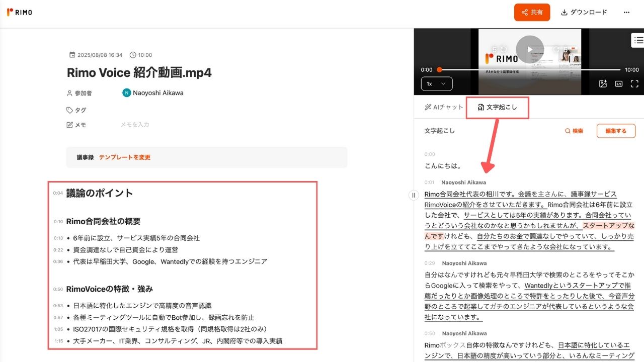Viewport: 644px width, 362px height.
Task: Click the orange 共有 share button
Action: click(532, 12)
